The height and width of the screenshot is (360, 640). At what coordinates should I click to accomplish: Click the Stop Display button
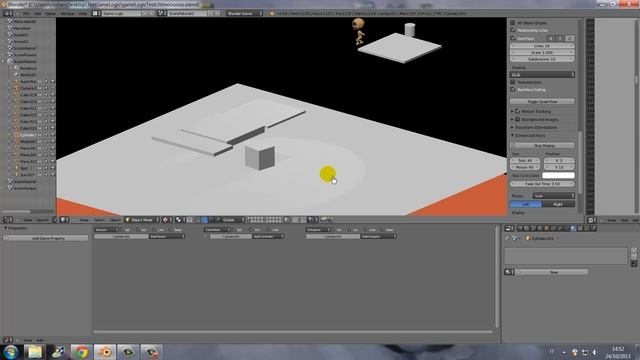point(542,146)
